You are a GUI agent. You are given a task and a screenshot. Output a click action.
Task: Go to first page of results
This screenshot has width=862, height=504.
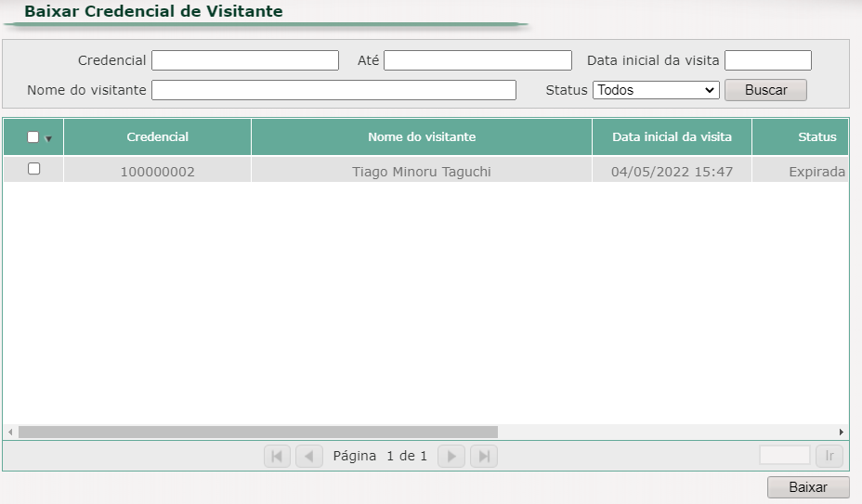[x=277, y=456]
